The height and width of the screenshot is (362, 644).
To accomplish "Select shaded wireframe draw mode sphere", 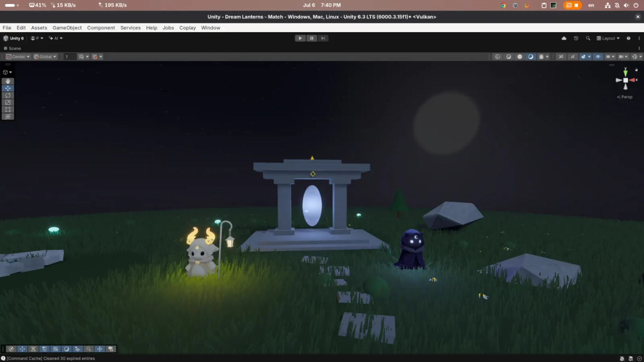I will point(509,57).
